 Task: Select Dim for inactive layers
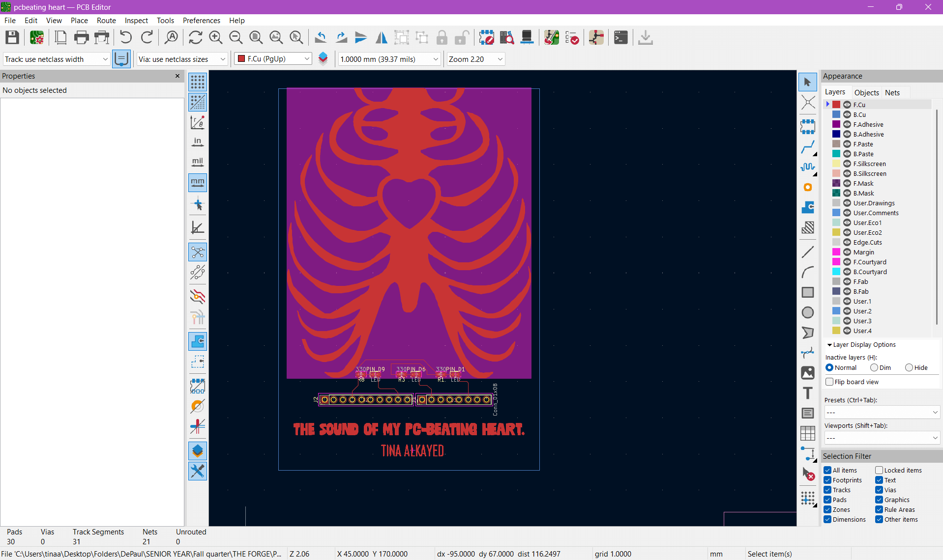pos(874,367)
